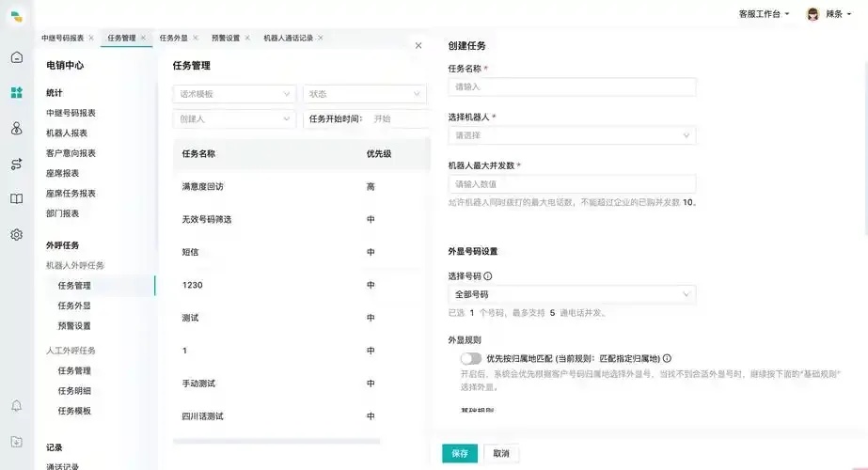Click the 短信 task row
Viewport: 868px width, 470px height.
(x=301, y=252)
